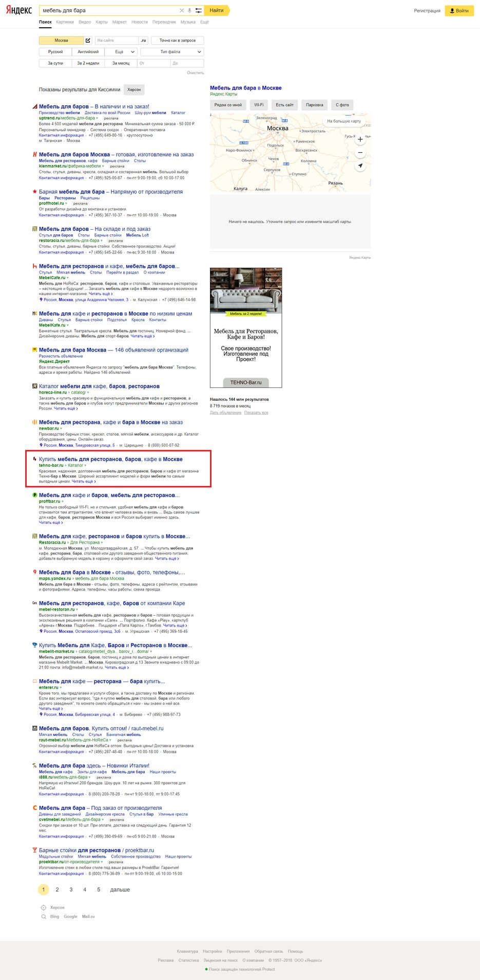Select За месяц time filter

[x=121, y=63]
